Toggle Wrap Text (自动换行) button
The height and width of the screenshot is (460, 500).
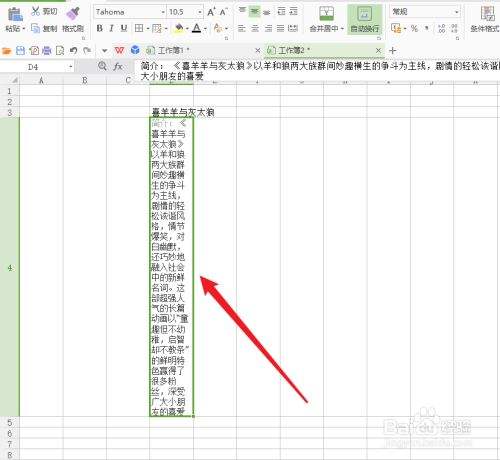click(365, 19)
